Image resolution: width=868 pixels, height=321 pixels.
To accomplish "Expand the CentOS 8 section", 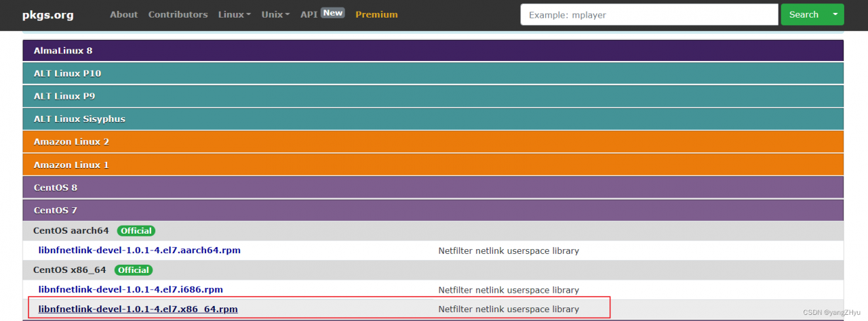I will 433,187.
